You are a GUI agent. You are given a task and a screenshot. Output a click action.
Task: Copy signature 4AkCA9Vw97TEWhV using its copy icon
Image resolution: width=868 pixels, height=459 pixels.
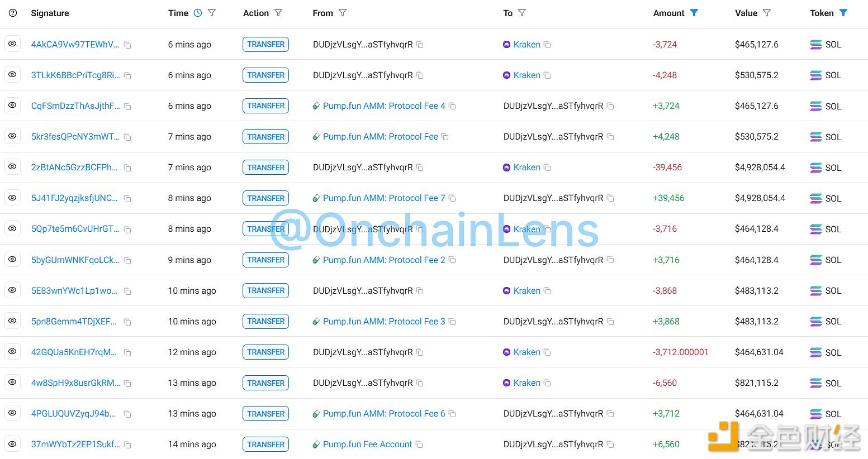point(127,45)
